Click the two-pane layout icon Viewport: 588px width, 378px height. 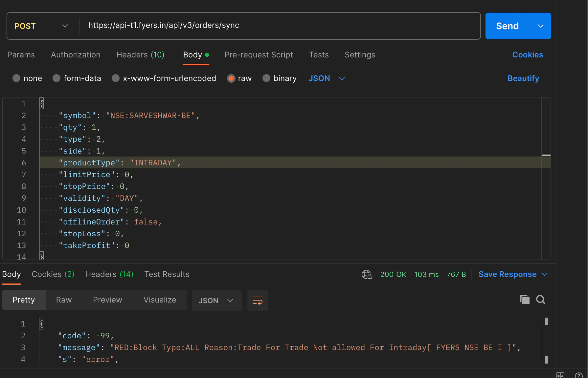click(560, 375)
